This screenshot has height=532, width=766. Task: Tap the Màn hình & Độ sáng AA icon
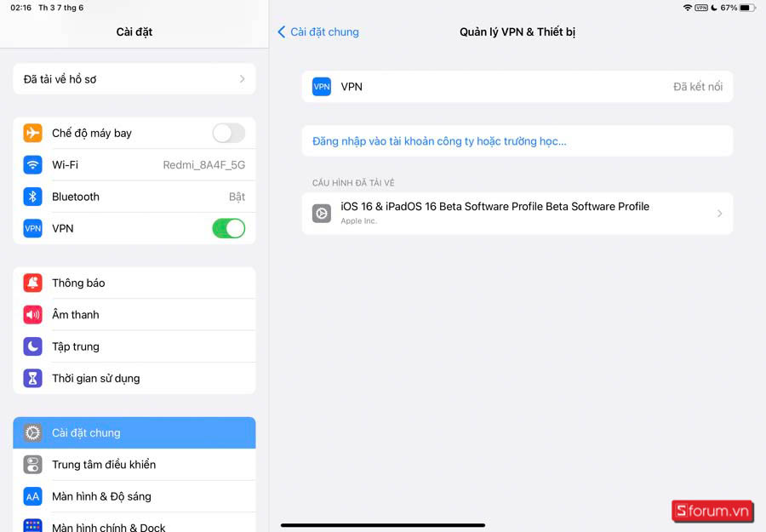click(32, 496)
